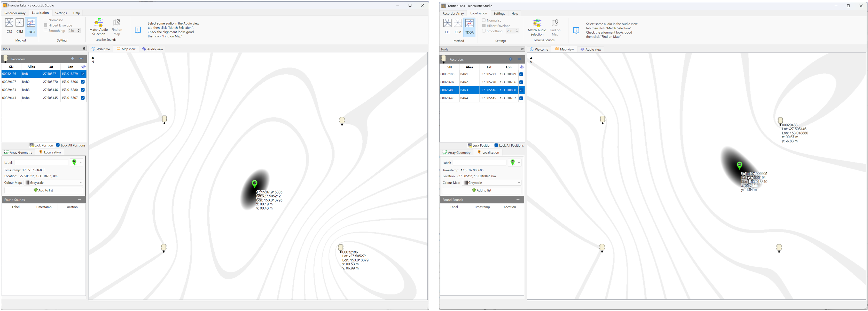This screenshot has height=311, width=868.
Task: Open Settings tab in left window
Action: tap(61, 13)
